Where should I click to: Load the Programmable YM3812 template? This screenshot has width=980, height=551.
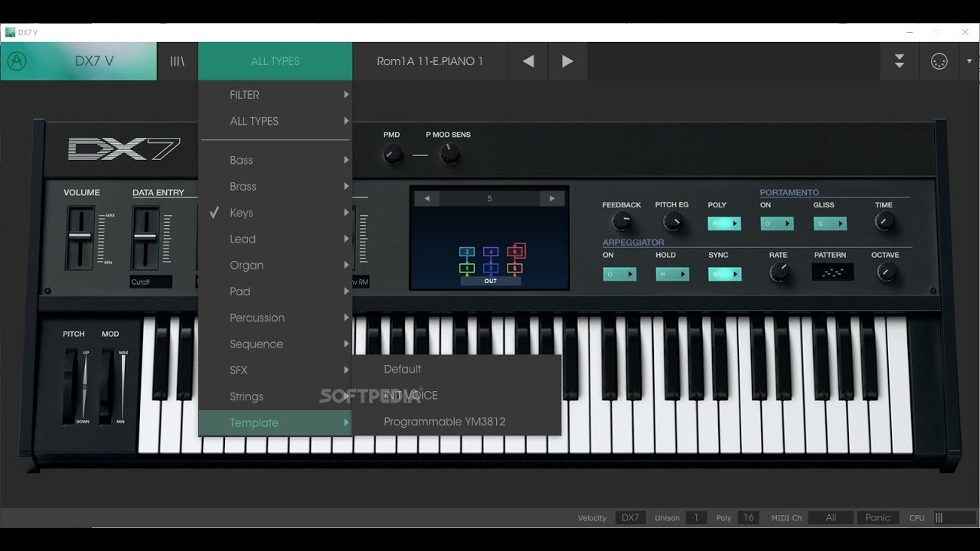pos(457,422)
